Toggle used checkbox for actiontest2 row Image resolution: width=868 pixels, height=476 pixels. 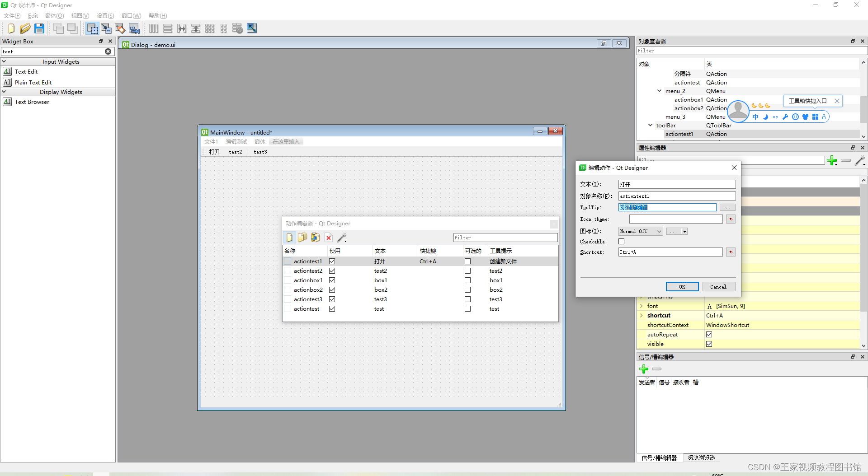332,271
